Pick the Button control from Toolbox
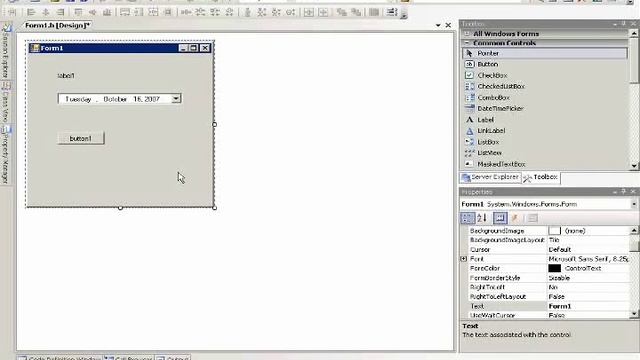 (545, 64)
